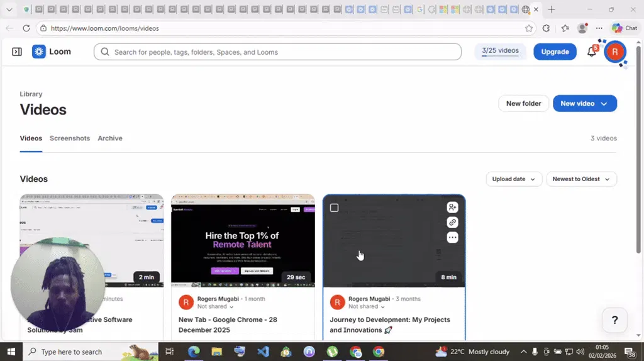This screenshot has width=644, height=361.
Task: Click the webcam bubble overlay
Action: point(58,284)
